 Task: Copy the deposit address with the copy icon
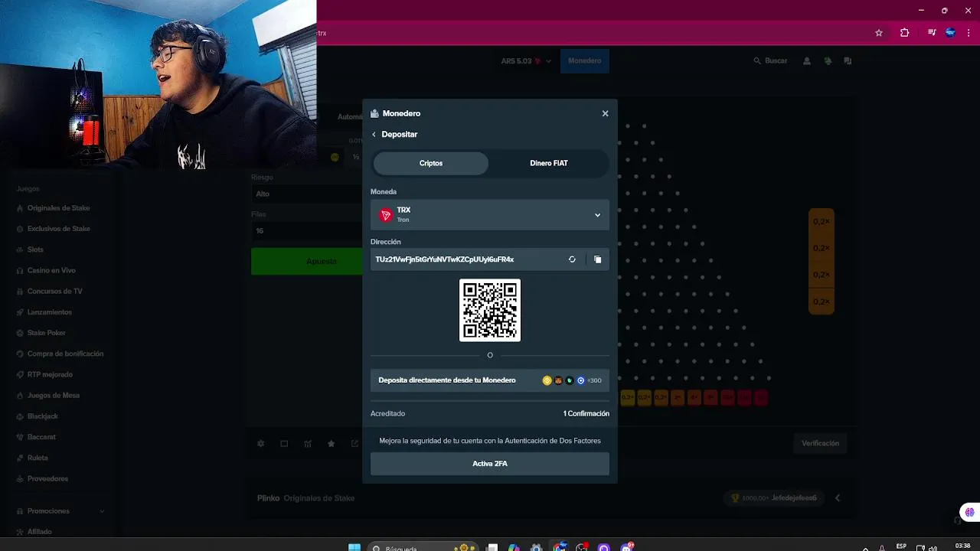(x=598, y=259)
